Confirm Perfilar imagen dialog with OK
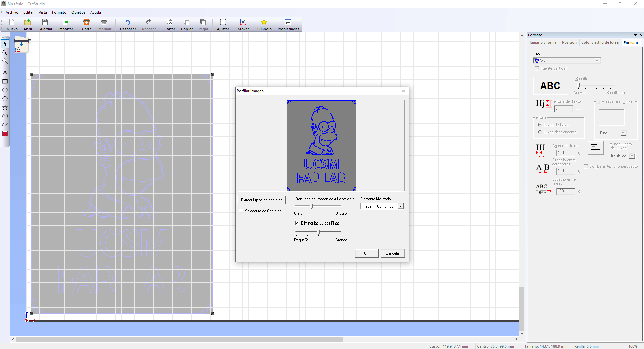 coord(366,253)
